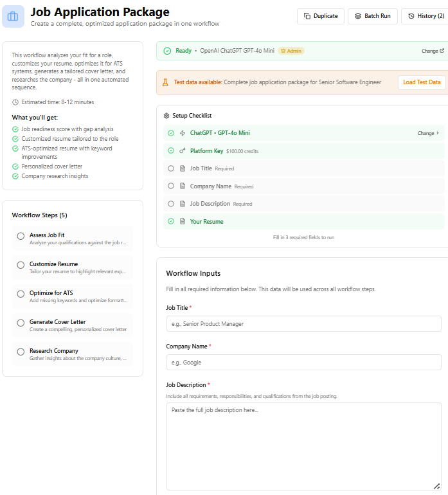
Task: Click check icon beside Personalized cover letter
Action: (15, 166)
